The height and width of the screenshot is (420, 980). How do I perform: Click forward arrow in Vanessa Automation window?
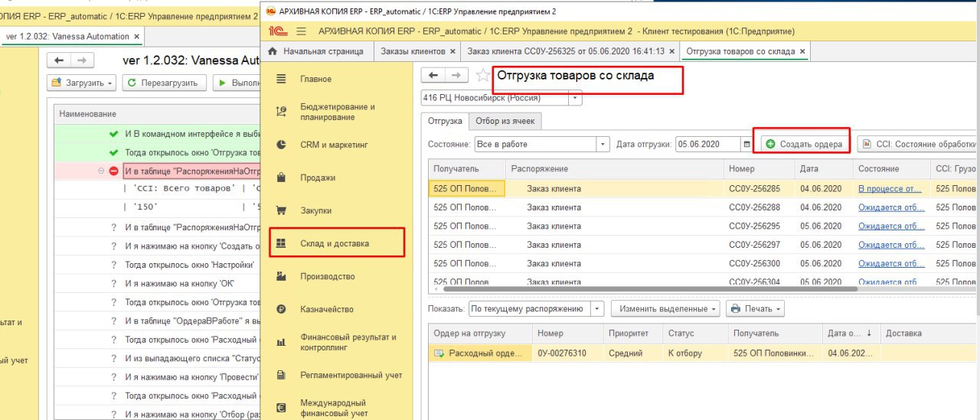(x=82, y=60)
